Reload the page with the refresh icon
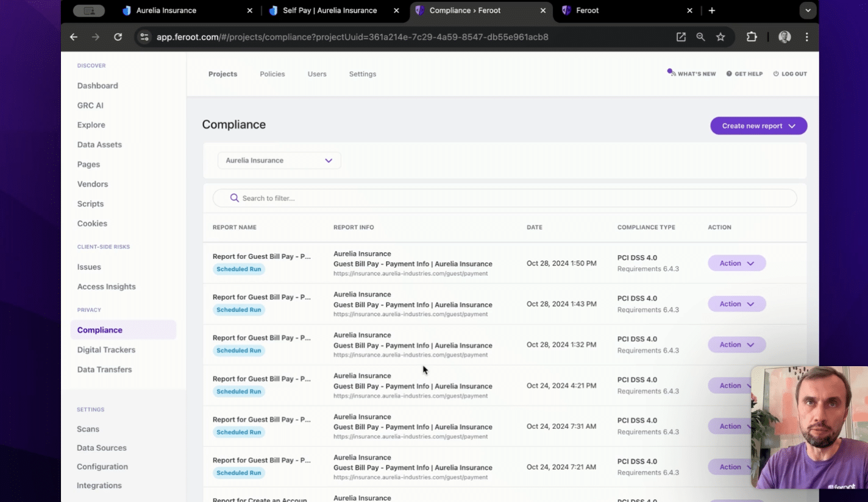 pos(118,37)
